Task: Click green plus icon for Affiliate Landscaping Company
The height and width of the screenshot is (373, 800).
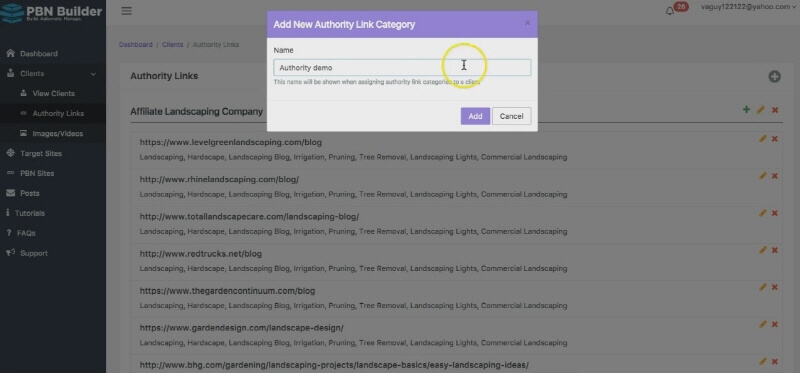Action: (746, 110)
